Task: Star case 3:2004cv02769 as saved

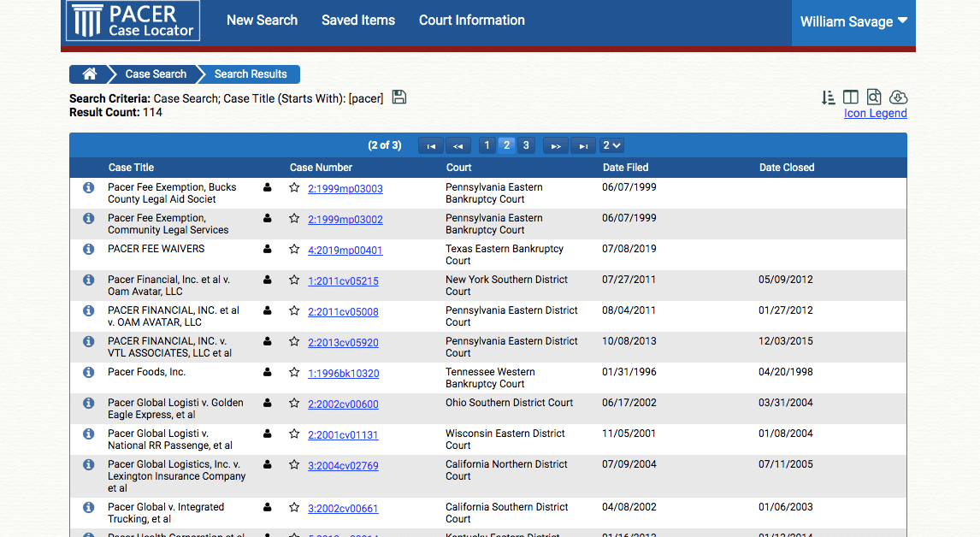Action: click(294, 464)
